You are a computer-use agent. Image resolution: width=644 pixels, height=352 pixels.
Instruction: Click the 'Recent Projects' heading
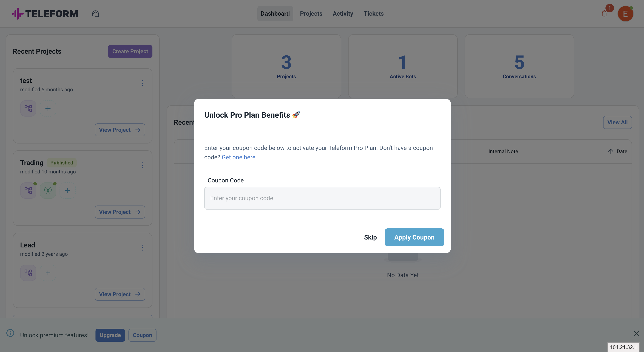[37, 51]
